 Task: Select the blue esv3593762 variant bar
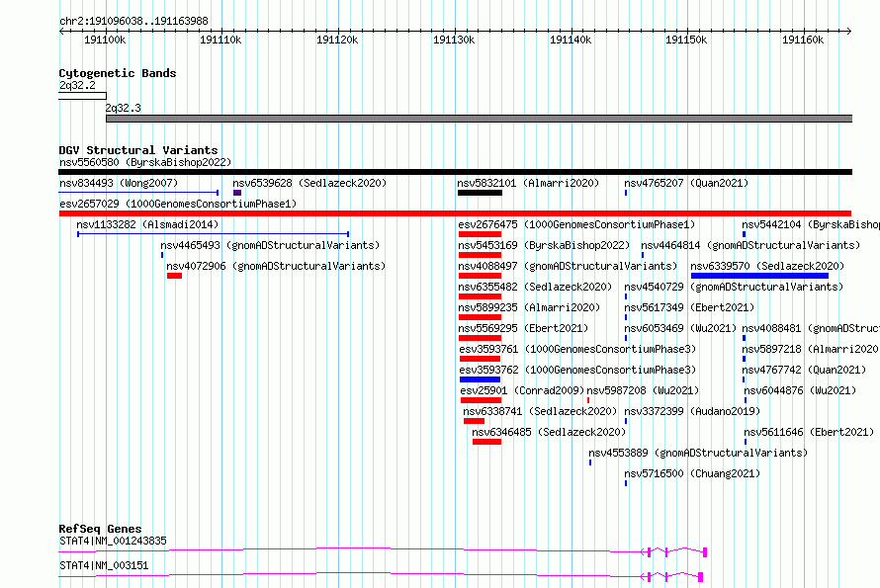coord(480,379)
